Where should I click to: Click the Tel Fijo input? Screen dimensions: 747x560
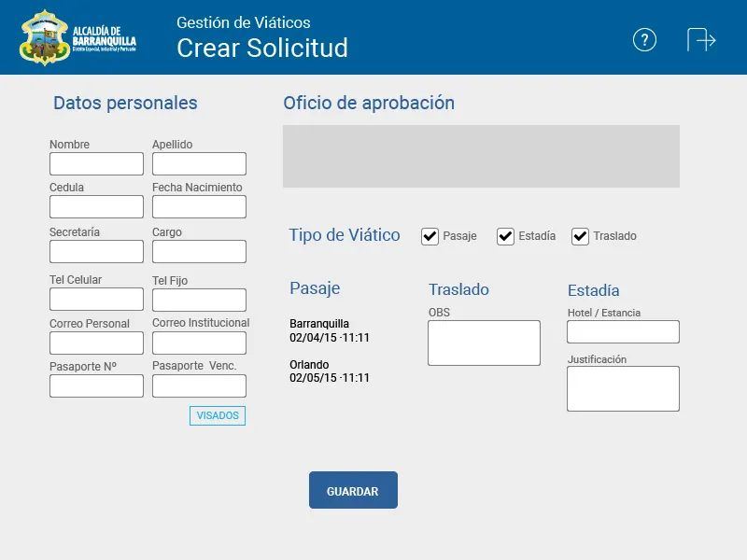[x=199, y=300]
